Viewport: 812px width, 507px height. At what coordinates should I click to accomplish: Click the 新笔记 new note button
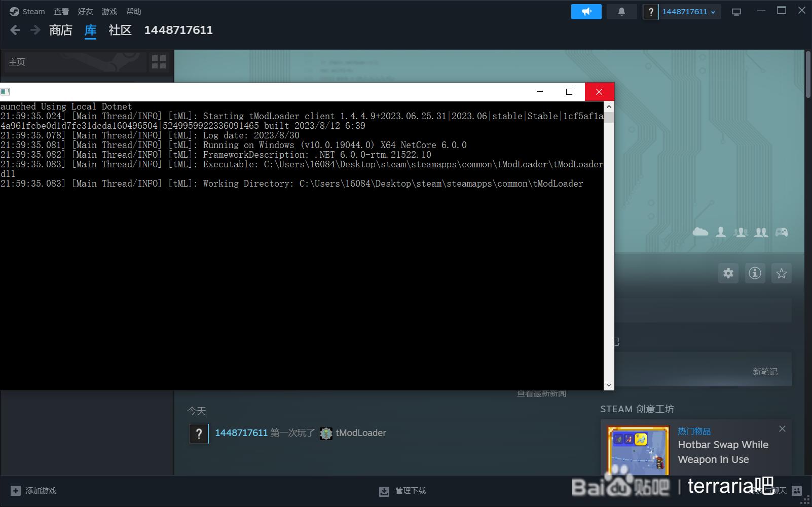[765, 372]
